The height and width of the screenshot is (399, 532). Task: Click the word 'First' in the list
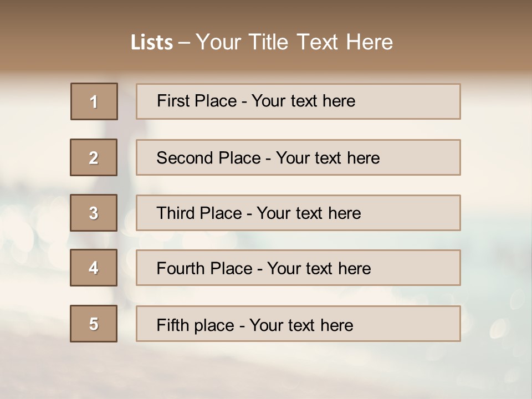pos(172,101)
